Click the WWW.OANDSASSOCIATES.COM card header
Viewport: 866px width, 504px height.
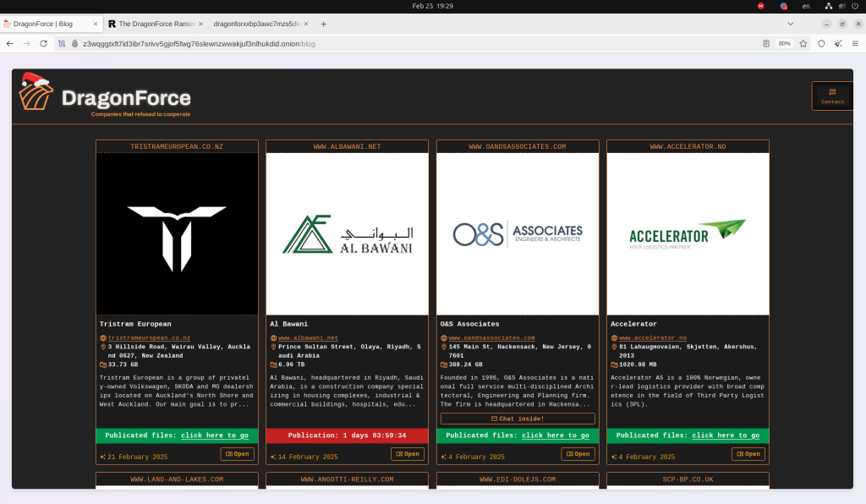tap(518, 146)
